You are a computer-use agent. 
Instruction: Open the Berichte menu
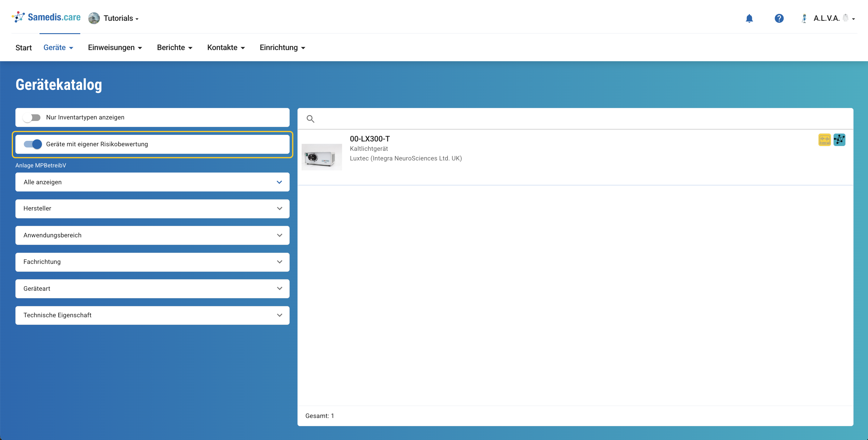175,48
